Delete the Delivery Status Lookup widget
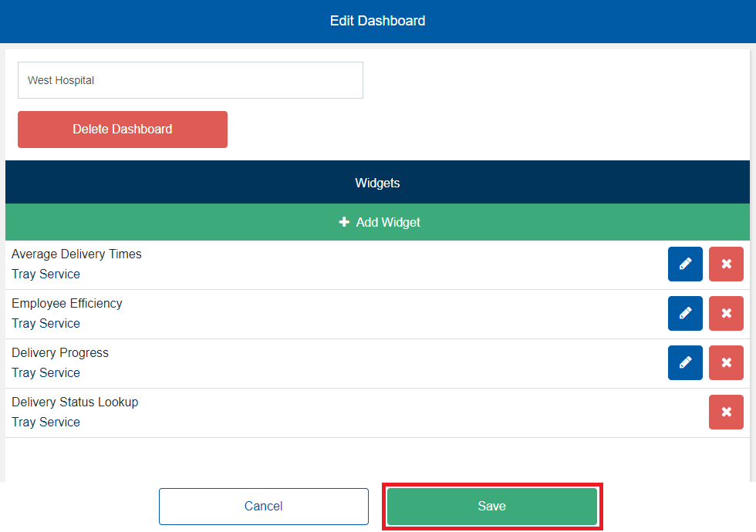Viewport: 756px width, 532px height. [x=726, y=412]
